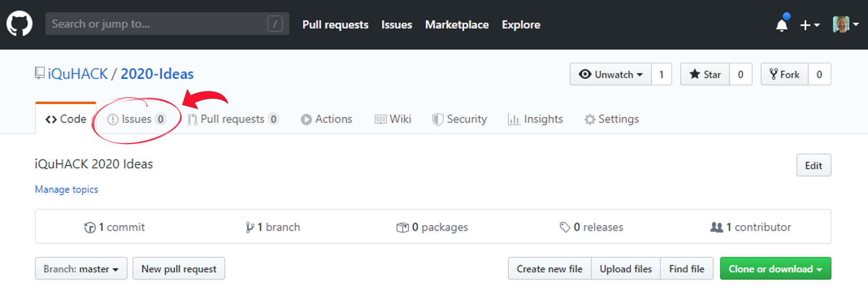Click Edit for the repository description
This screenshot has width=868, height=287.
813,166
